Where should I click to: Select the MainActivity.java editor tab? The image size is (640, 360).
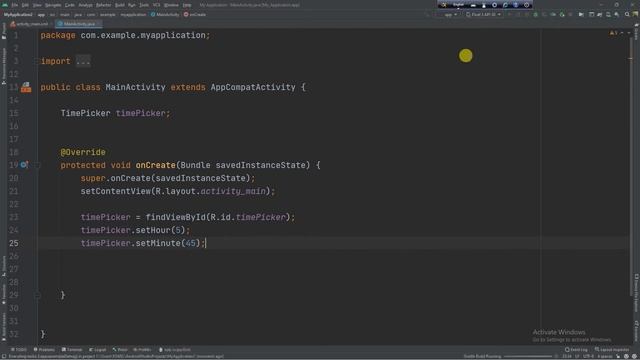pyautogui.click(x=79, y=24)
